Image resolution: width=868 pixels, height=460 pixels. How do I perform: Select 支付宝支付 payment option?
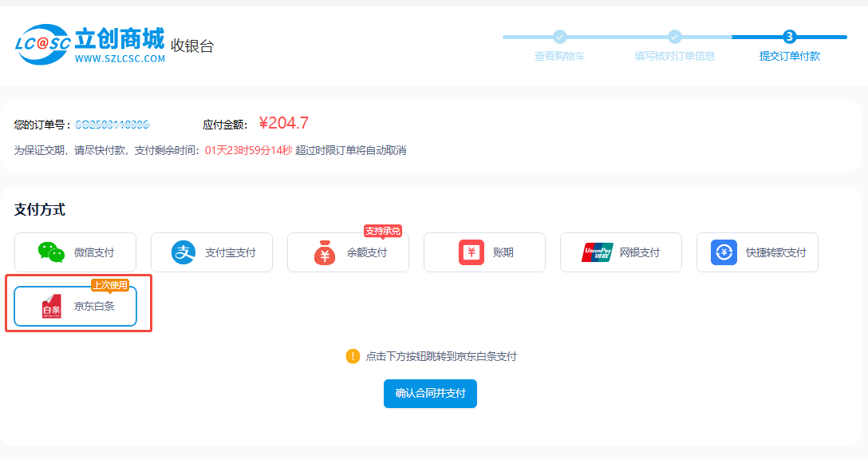pyautogui.click(x=230, y=252)
